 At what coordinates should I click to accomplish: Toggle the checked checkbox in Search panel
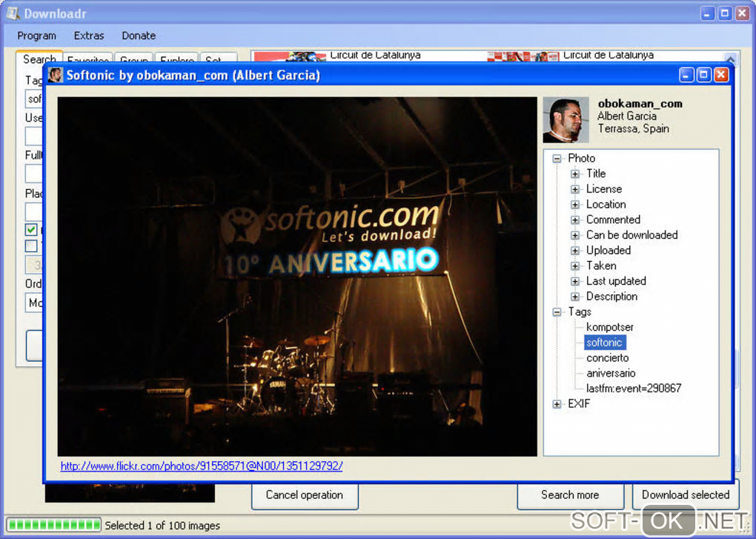tap(31, 230)
